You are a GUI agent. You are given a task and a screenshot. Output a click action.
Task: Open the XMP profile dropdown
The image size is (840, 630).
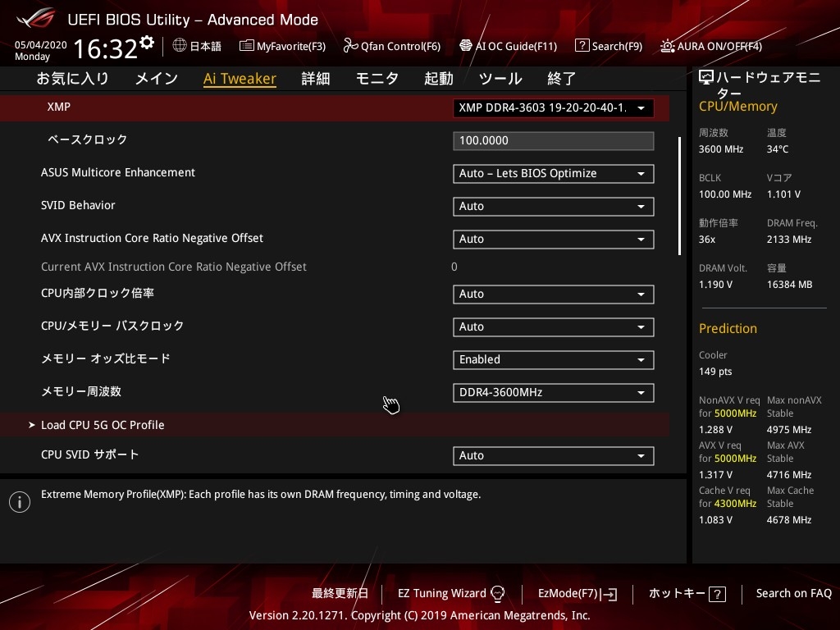[x=553, y=107]
